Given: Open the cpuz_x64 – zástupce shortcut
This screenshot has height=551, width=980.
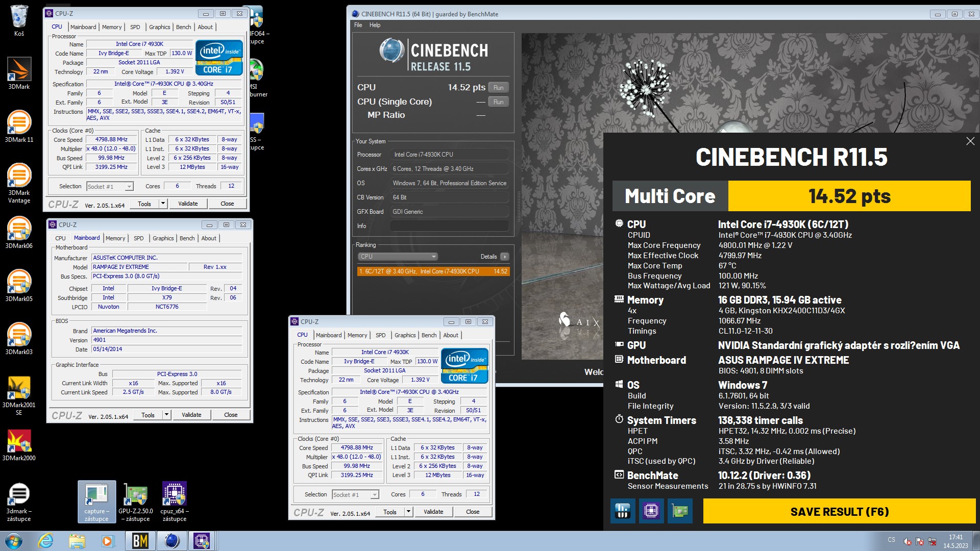Looking at the screenshot, I should (175, 502).
